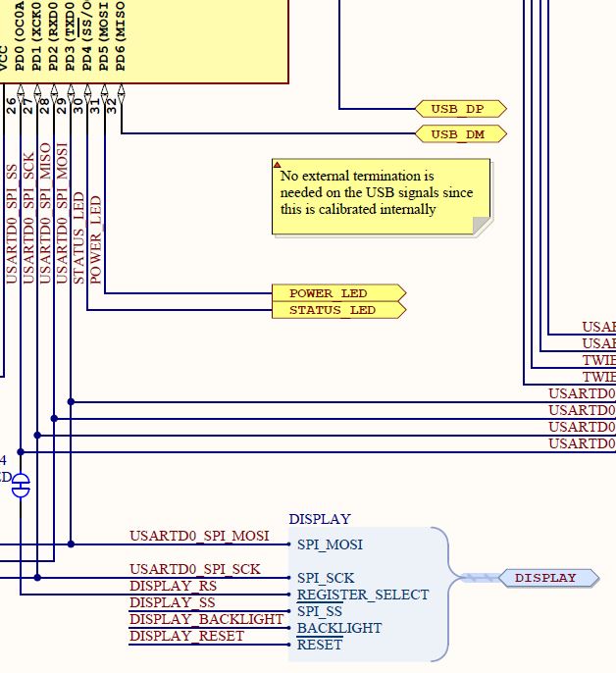The width and height of the screenshot is (616, 673).
Task: Click the USARTD0_SPI_MOSI net label near DISPLAY
Action: pos(199,536)
